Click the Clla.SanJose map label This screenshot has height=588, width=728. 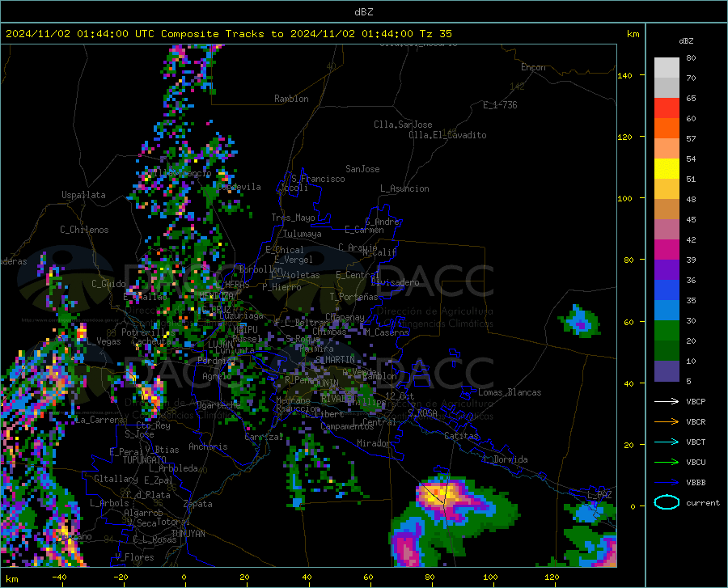coord(403,125)
